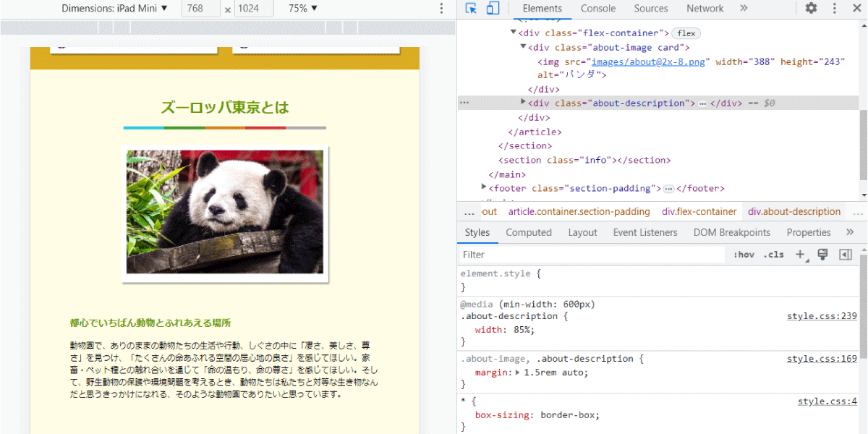This screenshot has height=434, width=868.
Task: Show more Styles sidebar tabs
Action: [x=851, y=232]
